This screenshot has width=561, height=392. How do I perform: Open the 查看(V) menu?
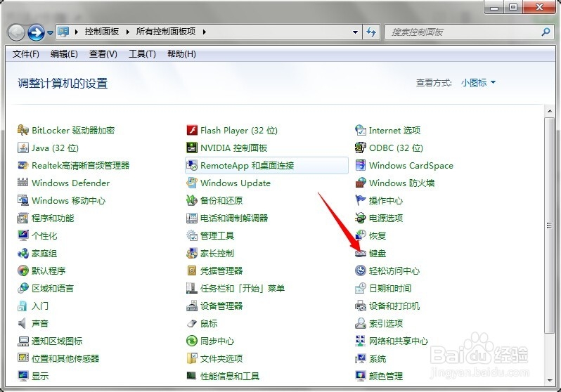tap(103, 54)
